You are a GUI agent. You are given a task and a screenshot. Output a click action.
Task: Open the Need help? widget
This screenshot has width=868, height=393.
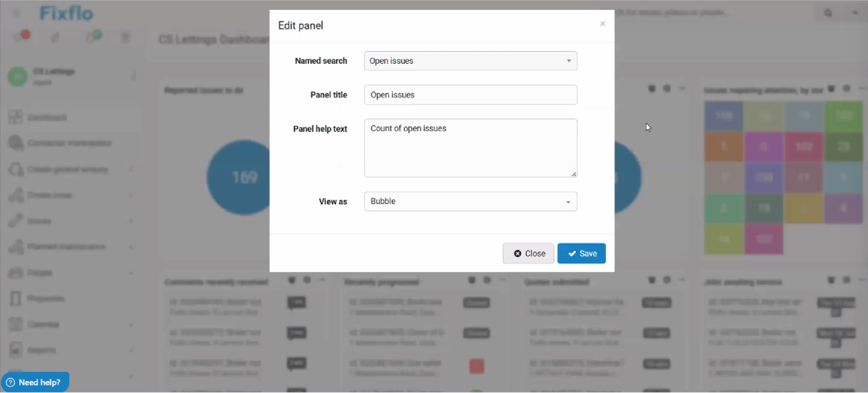(35, 382)
